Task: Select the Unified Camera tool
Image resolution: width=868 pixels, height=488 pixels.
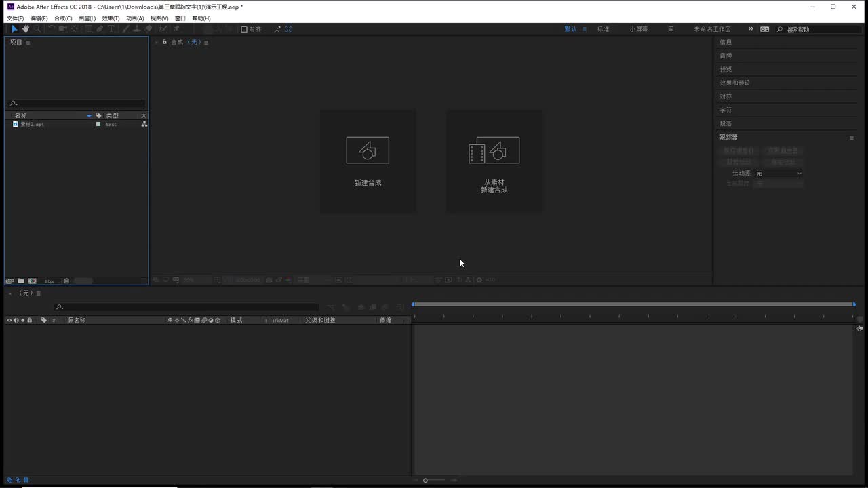Action: (63, 29)
